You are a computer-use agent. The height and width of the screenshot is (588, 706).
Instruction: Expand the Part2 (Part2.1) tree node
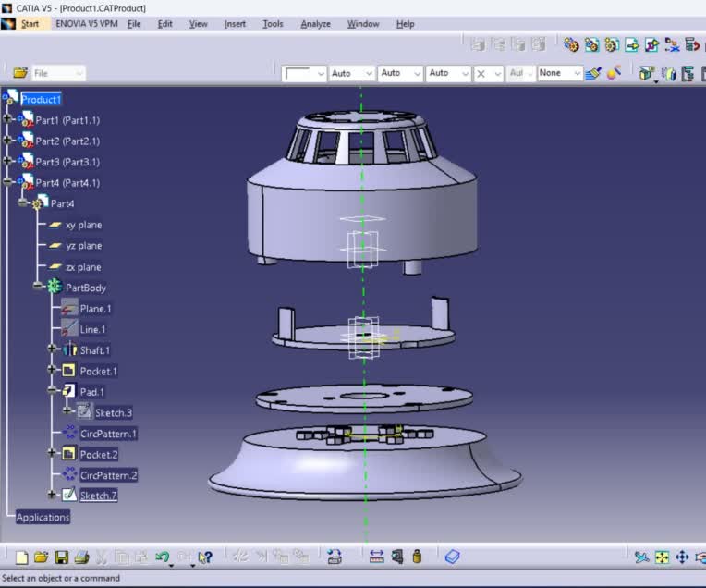7,140
